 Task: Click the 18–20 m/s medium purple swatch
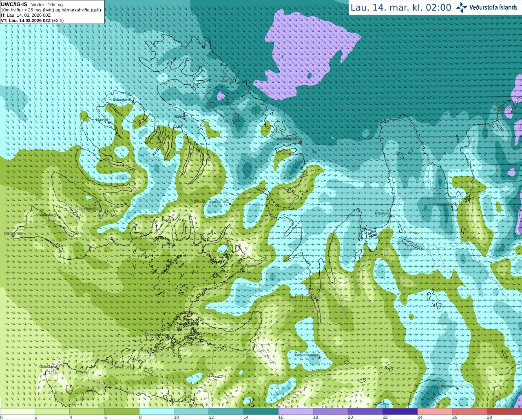pos(330,411)
